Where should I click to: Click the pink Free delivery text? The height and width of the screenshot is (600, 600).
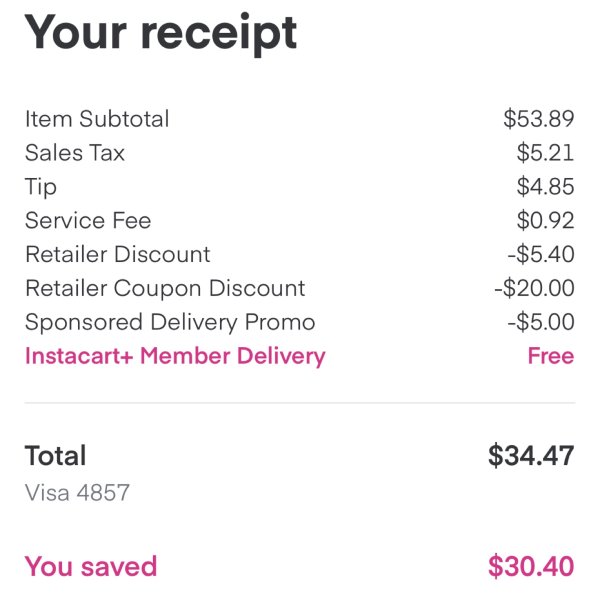point(551,356)
